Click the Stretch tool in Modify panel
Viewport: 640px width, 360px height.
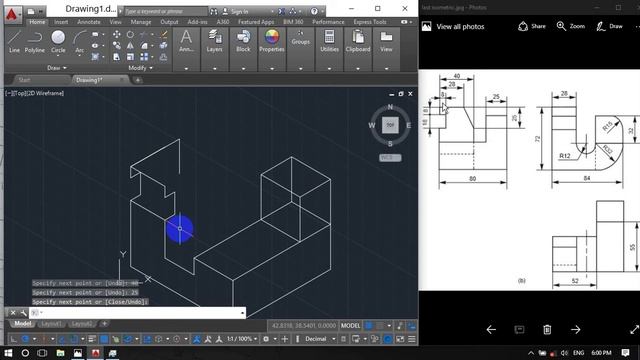[117, 57]
